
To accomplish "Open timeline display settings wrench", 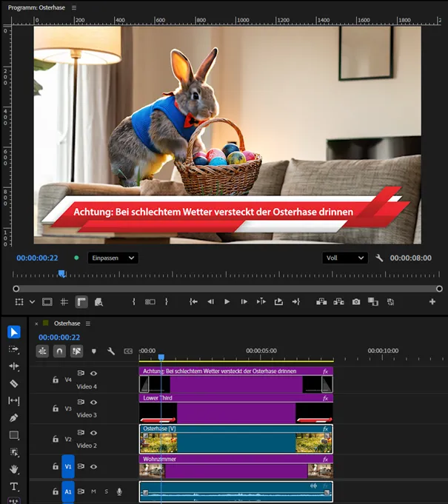I will pyautogui.click(x=111, y=352).
